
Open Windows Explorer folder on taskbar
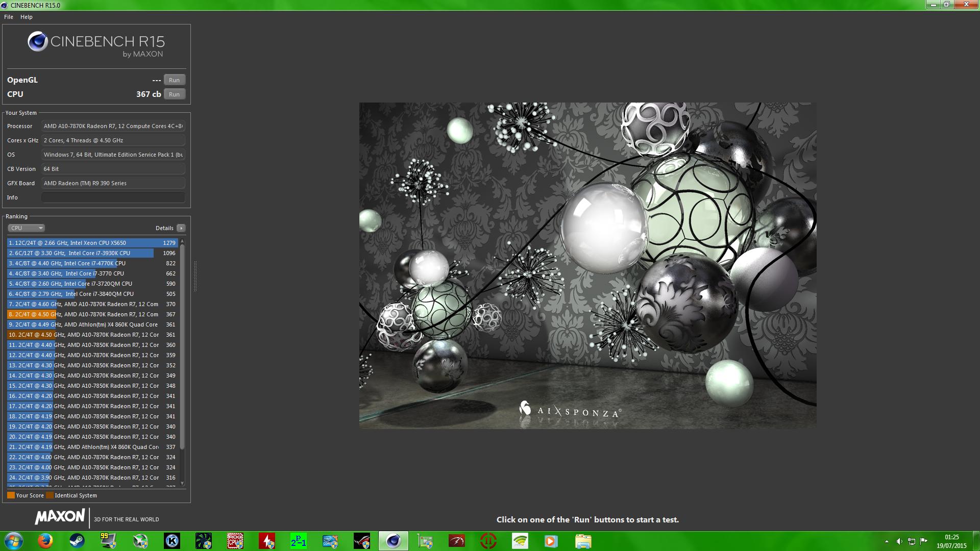tap(583, 541)
